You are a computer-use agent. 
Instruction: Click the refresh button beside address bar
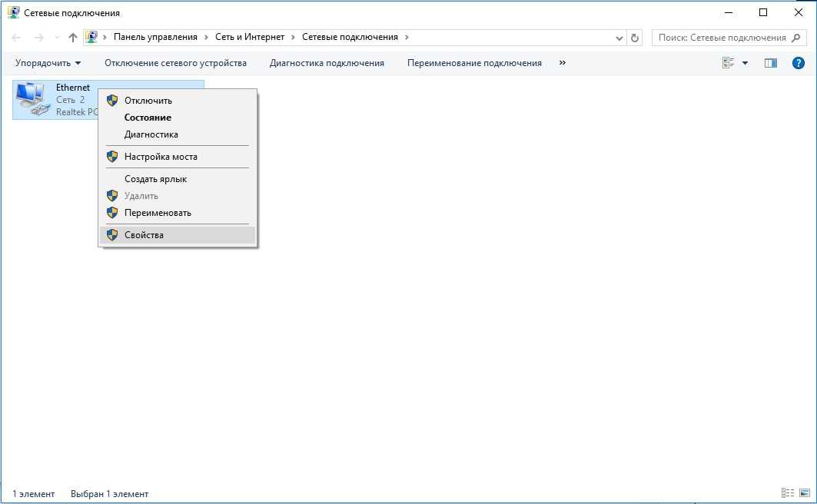coord(635,38)
